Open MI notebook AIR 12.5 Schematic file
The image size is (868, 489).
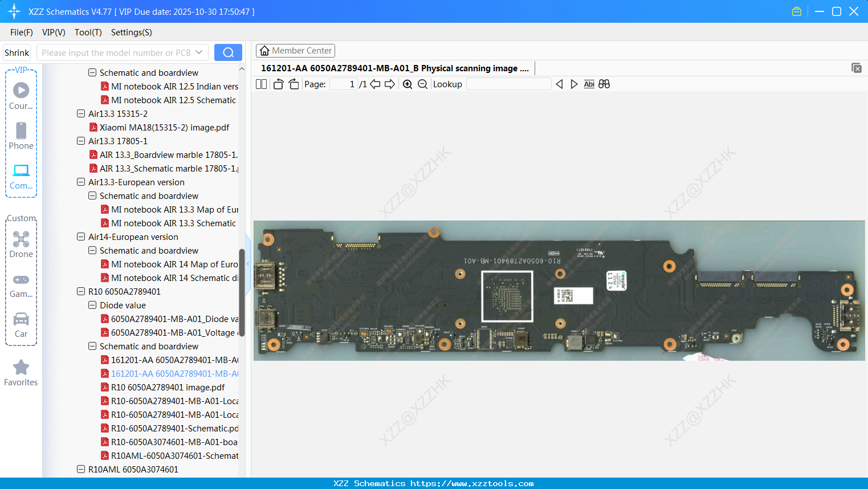173,100
